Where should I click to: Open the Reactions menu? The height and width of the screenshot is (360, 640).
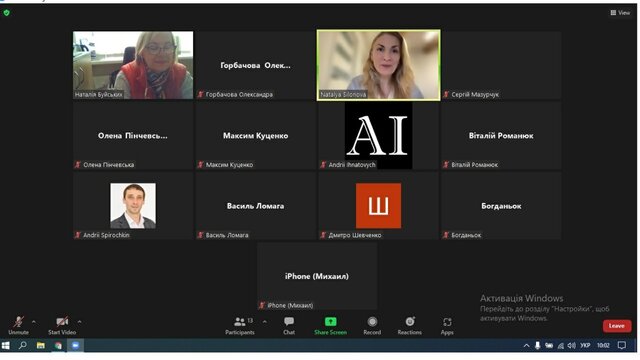tap(410, 325)
